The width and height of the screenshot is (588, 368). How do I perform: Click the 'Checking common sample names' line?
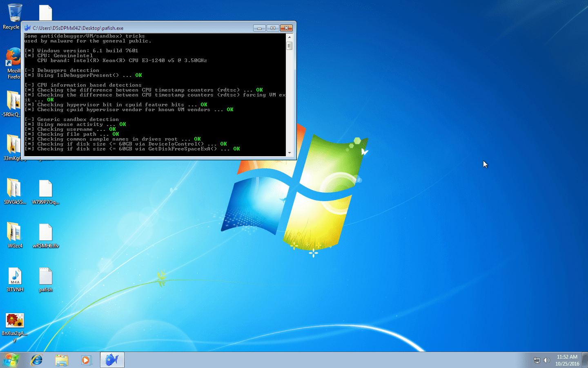coord(113,139)
